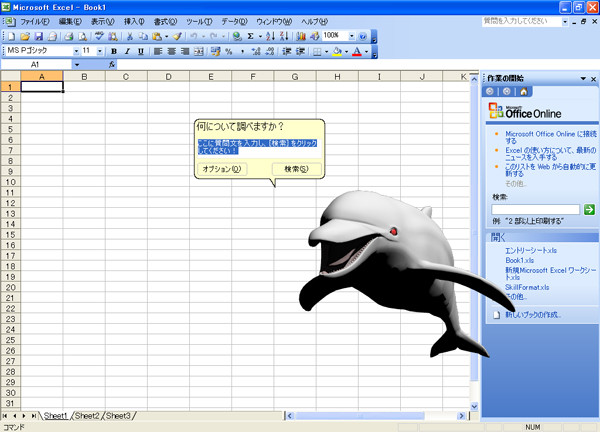Insert a hyperlink with globe icon
The width and height of the screenshot is (600, 432).
click(x=237, y=36)
